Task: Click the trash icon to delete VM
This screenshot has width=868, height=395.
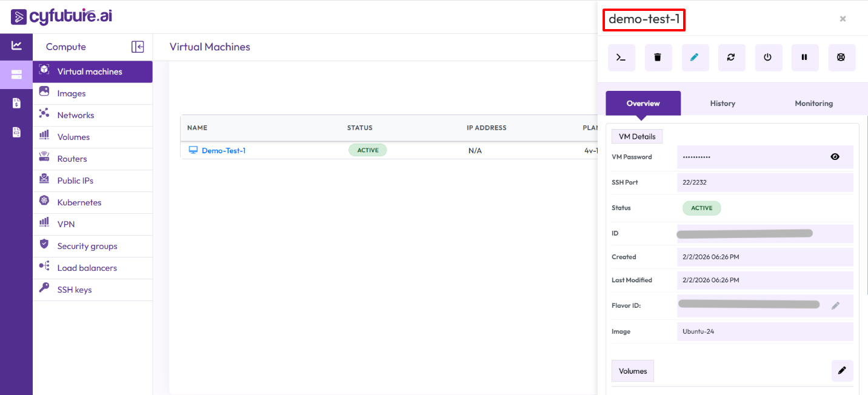Action: click(x=658, y=58)
